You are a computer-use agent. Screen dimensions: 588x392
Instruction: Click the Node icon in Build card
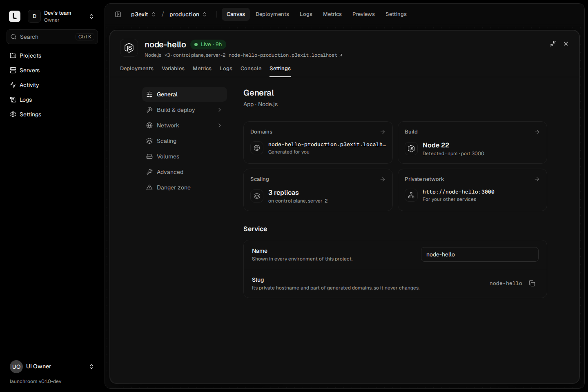pyautogui.click(x=411, y=149)
